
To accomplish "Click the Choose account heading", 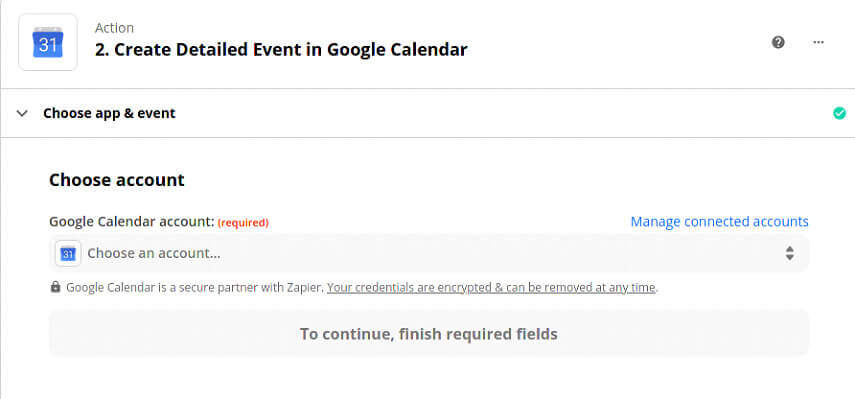I will (x=117, y=180).
